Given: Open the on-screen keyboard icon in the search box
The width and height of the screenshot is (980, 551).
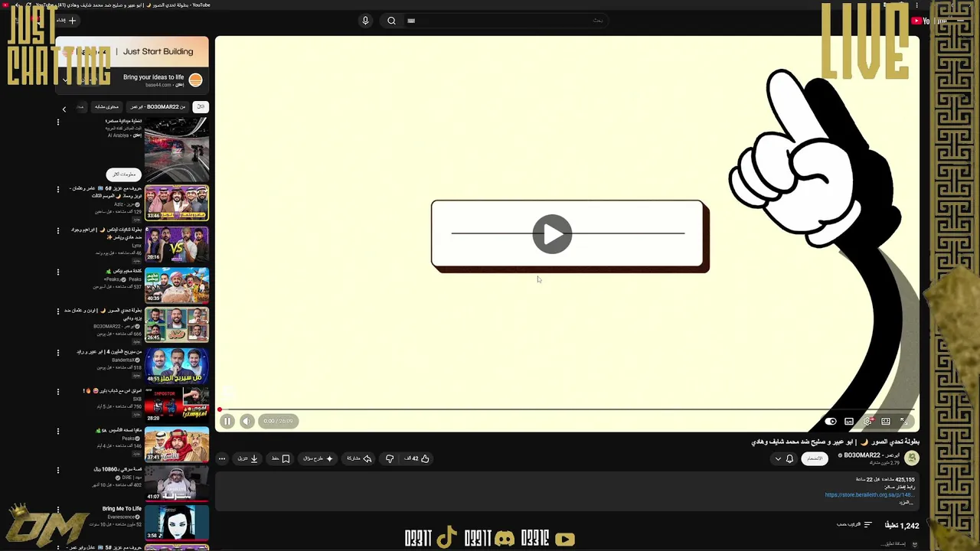Looking at the screenshot, I should pyautogui.click(x=411, y=21).
